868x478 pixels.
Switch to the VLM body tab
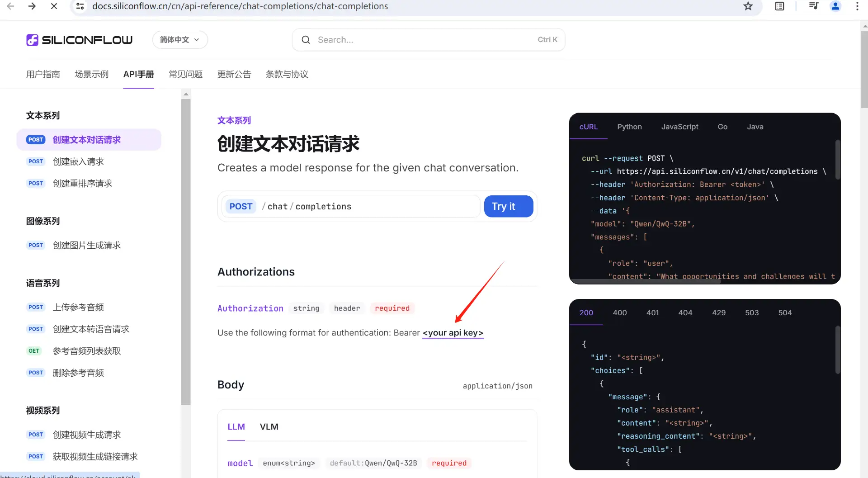tap(269, 426)
